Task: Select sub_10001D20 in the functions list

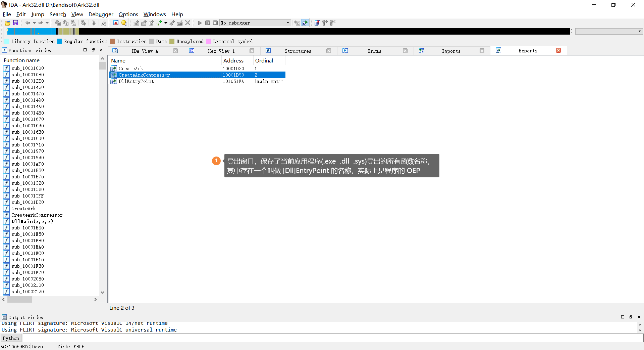Action: click(28, 202)
